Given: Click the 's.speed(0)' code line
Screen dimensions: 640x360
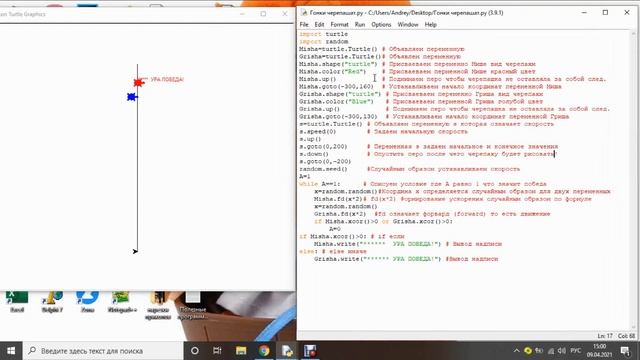Looking at the screenshot, I should point(317,131).
